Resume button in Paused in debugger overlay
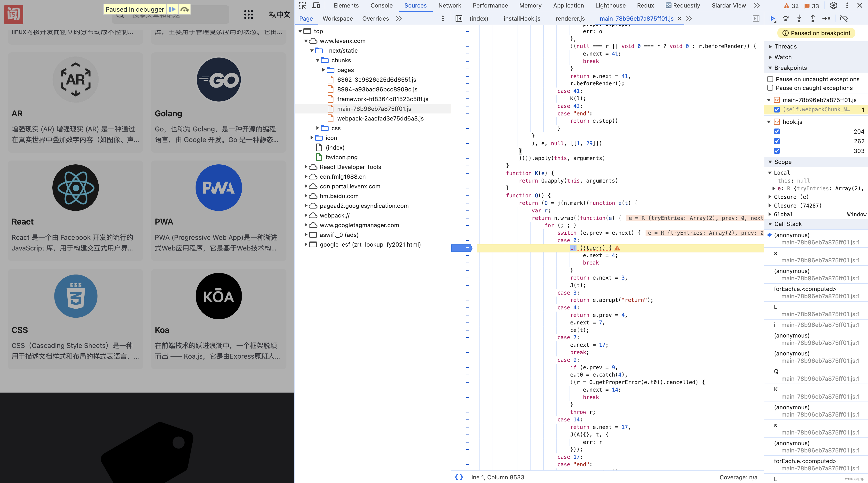This screenshot has width=868, height=483. (x=172, y=9)
